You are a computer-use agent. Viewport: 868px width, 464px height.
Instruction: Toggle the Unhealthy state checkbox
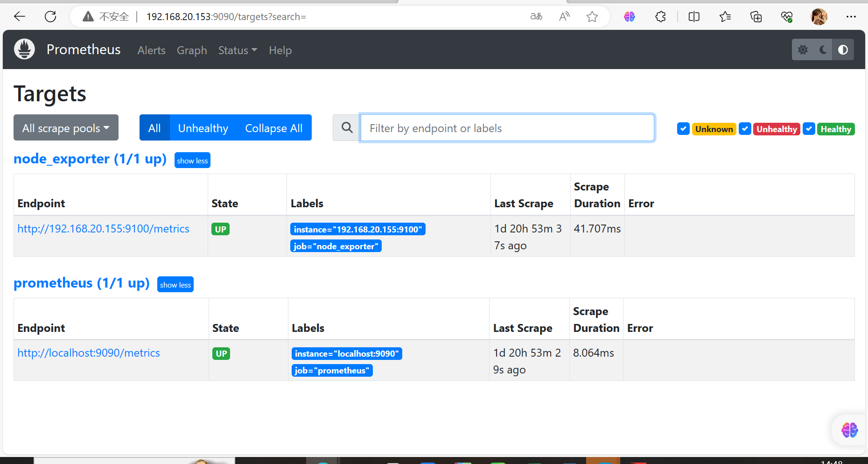tap(745, 129)
